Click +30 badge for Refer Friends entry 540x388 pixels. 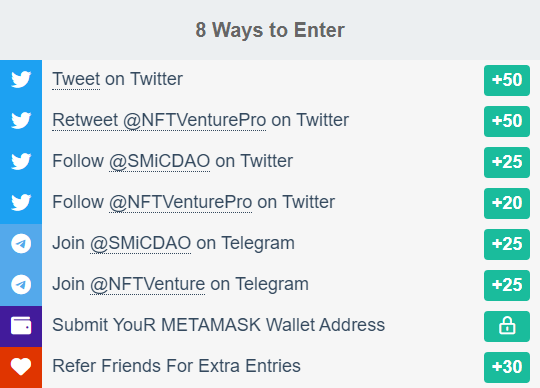pos(507,367)
